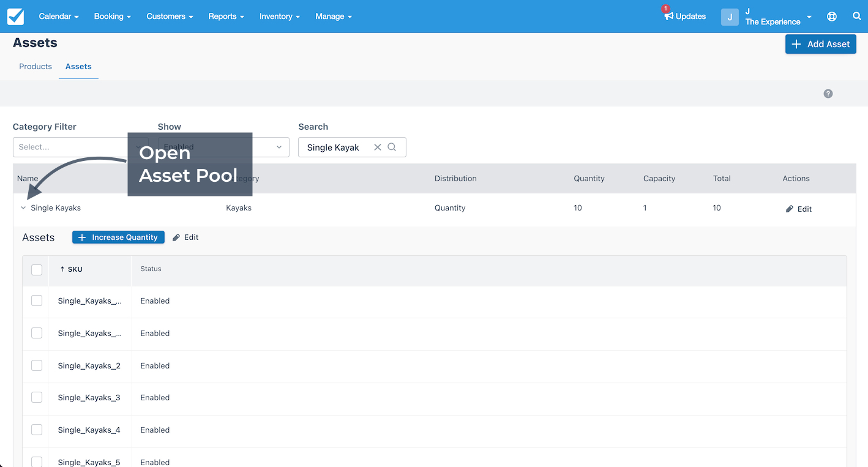Click the Add Asset button
This screenshot has width=868, height=467.
pyautogui.click(x=821, y=44)
